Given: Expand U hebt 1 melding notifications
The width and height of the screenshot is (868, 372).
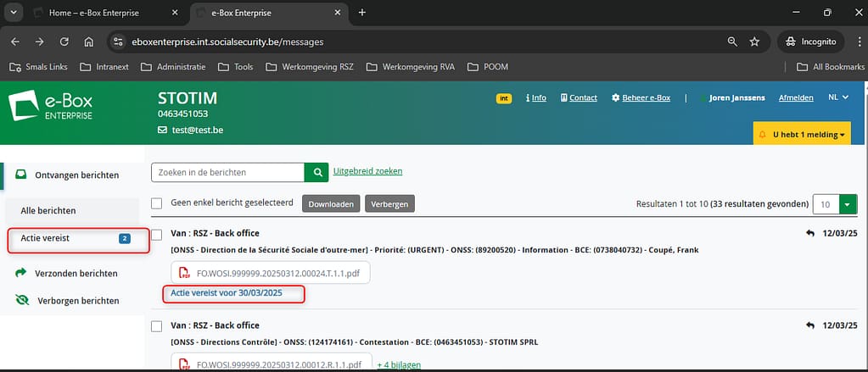Looking at the screenshot, I should point(802,134).
